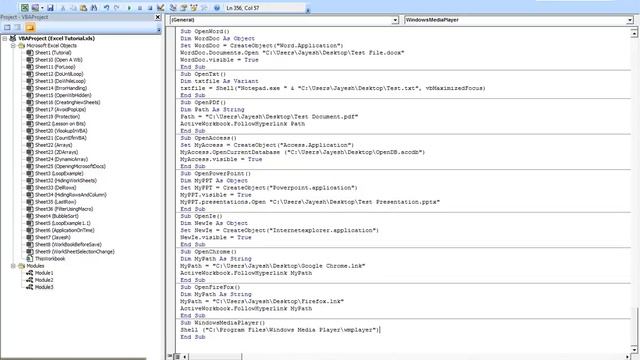The height and width of the screenshot is (360, 640).
Task: Click Ln 356, Col 57 position indicator
Action: coord(242,8)
